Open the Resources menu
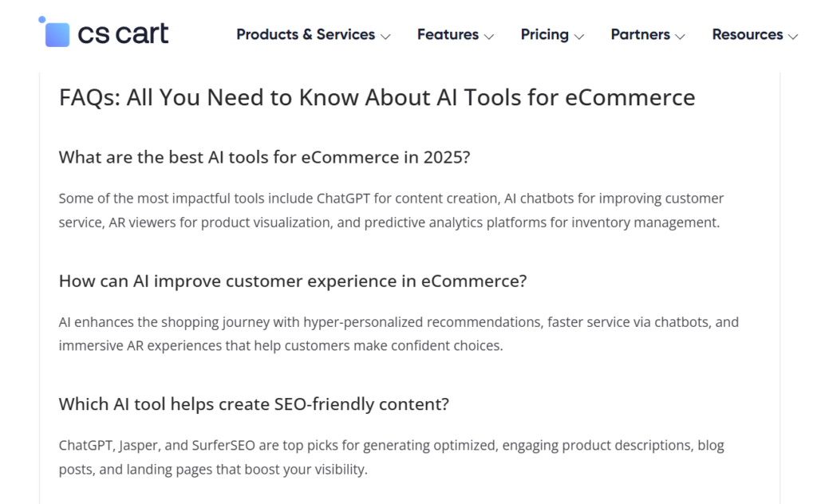 747,35
